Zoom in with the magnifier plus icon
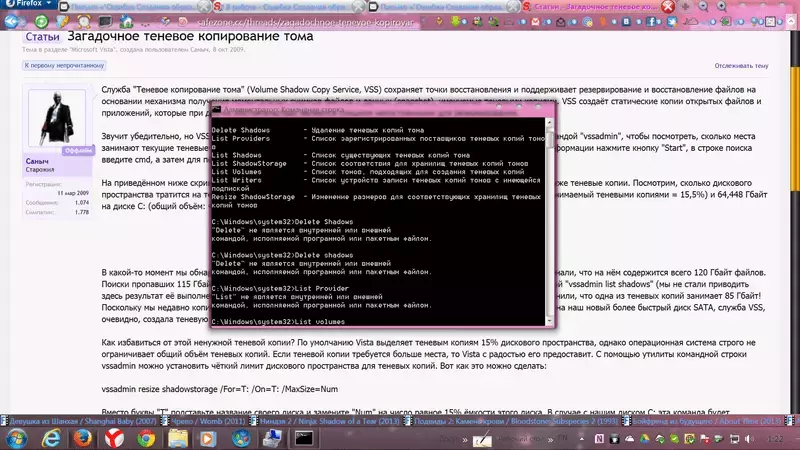 click(721, 7)
